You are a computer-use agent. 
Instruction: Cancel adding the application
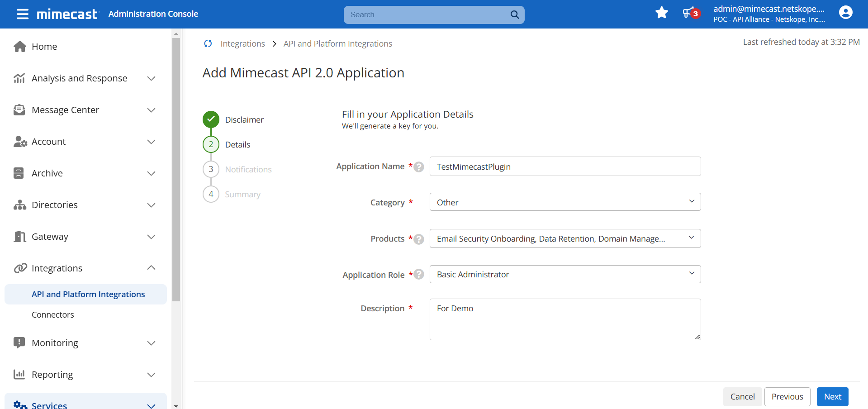point(743,397)
